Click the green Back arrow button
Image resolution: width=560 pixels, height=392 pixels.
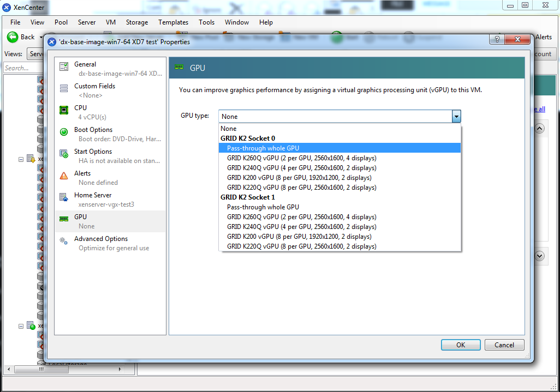[13, 37]
